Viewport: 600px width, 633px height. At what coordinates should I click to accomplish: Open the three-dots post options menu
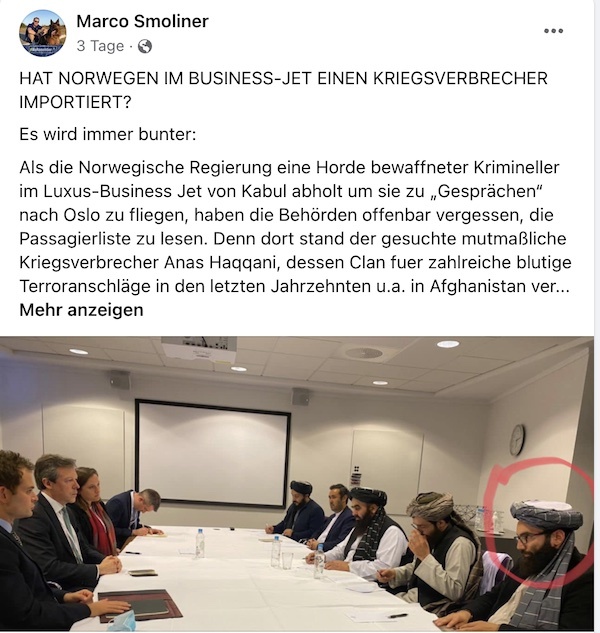point(553,31)
